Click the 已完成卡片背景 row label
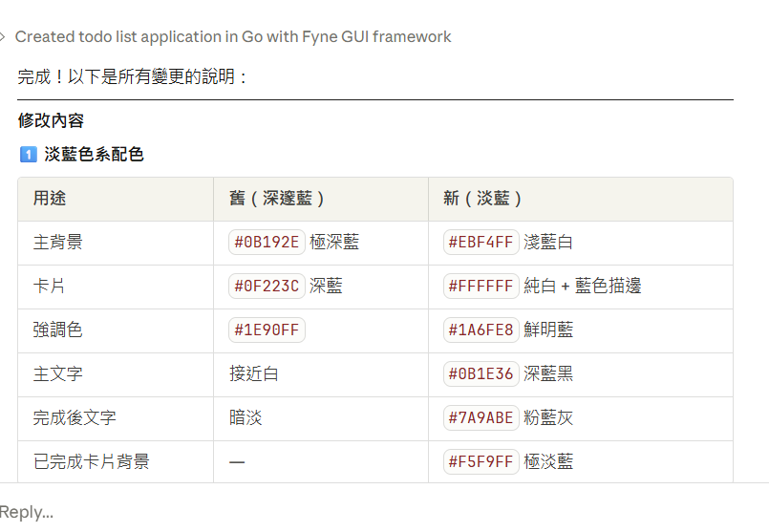The height and width of the screenshot is (532, 769). 91,462
